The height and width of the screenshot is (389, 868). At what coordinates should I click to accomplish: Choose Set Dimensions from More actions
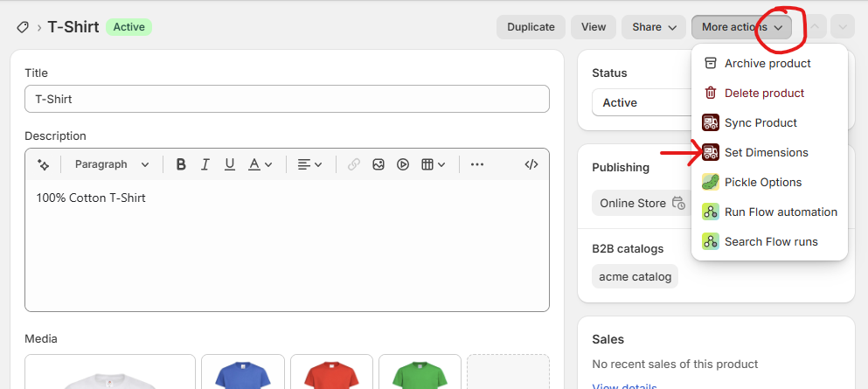[769, 153]
